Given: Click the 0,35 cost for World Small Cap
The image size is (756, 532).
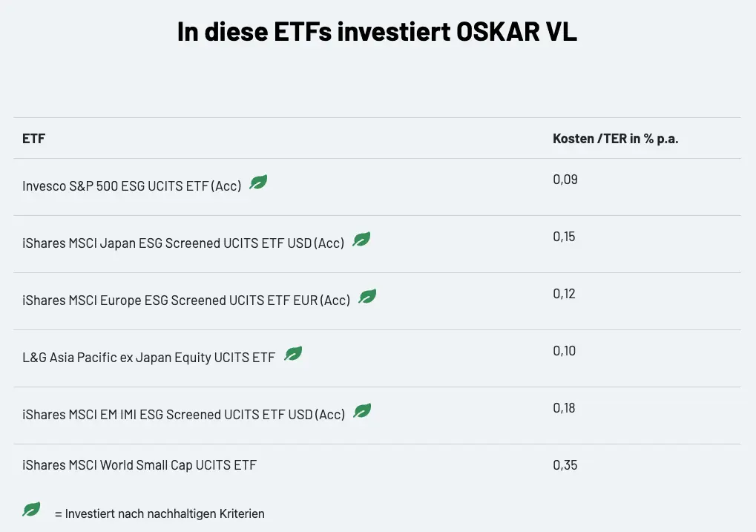Looking at the screenshot, I should (x=565, y=465).
